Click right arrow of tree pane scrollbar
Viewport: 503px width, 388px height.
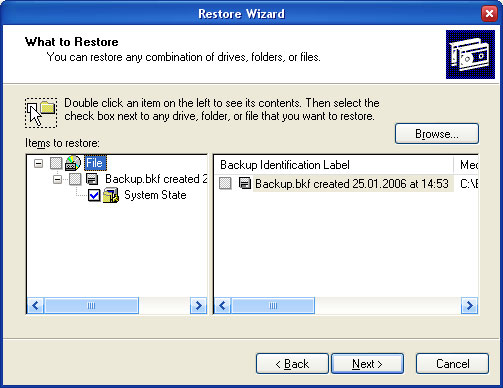198,305
